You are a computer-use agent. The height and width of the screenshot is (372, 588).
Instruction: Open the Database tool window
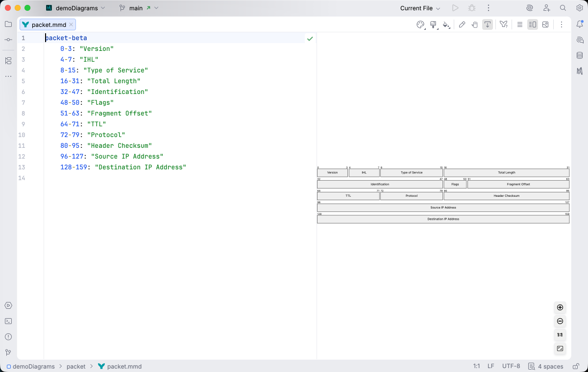(x=580, y=55)
